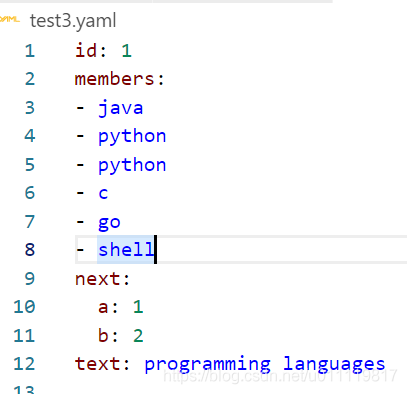Click the word languages on line 12
This screenshot has height=394, width=407.
(334, 365)
